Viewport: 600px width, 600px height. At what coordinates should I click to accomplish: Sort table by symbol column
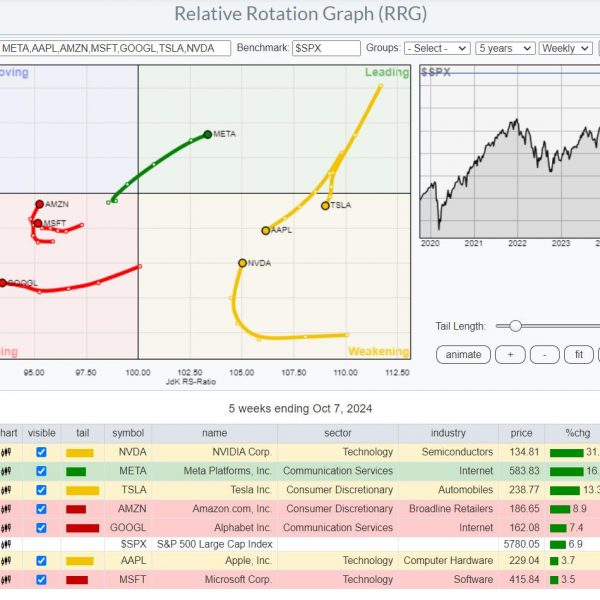128,433
